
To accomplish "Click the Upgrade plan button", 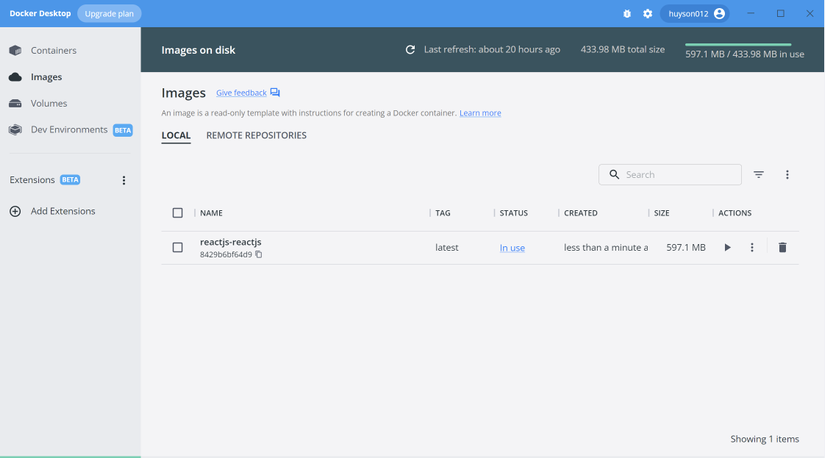I will click(109, 14).
